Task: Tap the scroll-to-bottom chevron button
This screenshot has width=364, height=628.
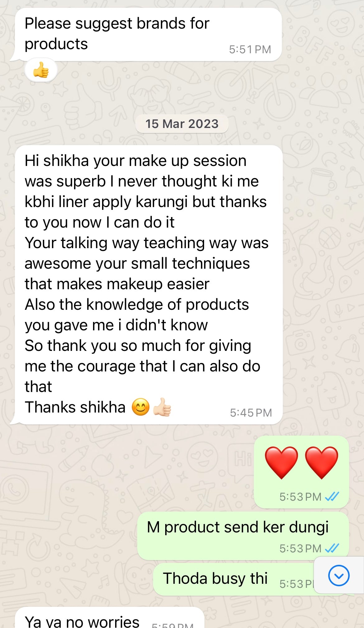Action: (x=339, y=576)
